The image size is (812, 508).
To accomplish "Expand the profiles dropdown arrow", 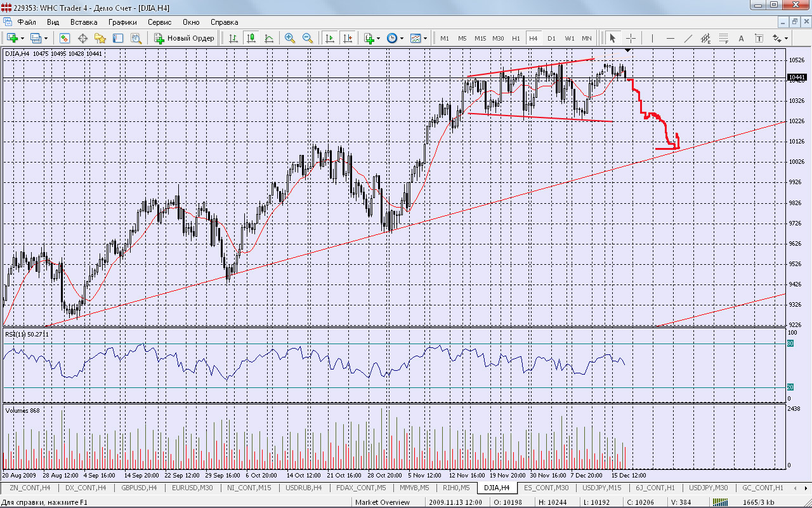I will [x=46, y=38].
